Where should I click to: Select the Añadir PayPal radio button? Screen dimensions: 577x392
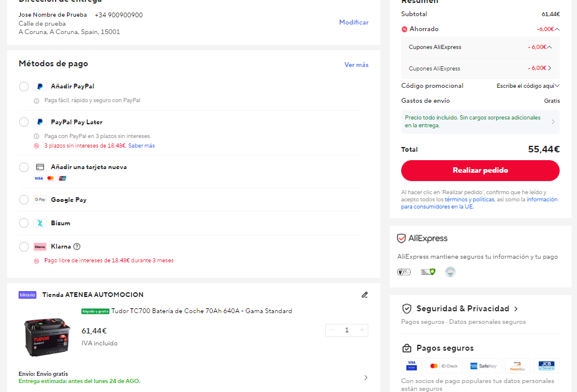pos(24,87)
